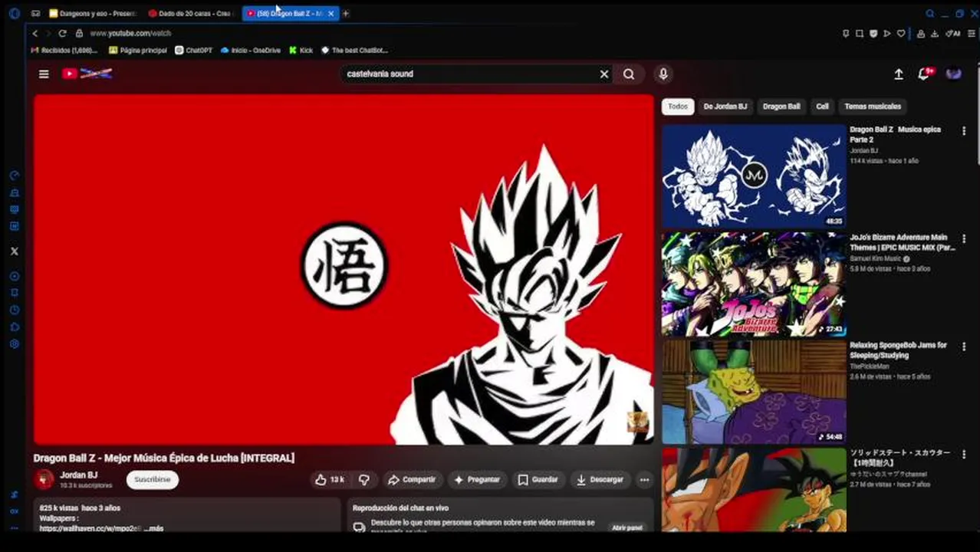Open Relaxing SpongeBob Jams thumbnail
Image resolution: width=980 pixels, height=552 pixels.
tap(754, 393)
